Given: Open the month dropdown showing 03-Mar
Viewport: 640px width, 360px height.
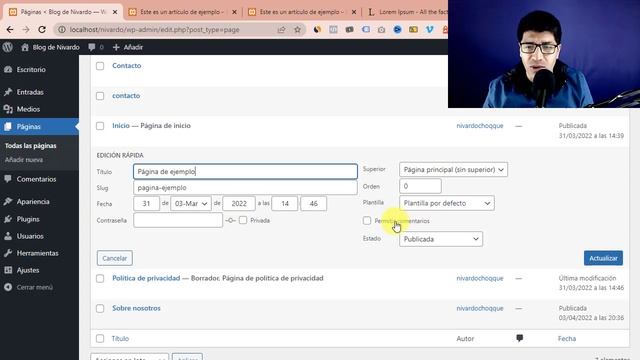Looking at the screenshot, I should click(191, 204).
